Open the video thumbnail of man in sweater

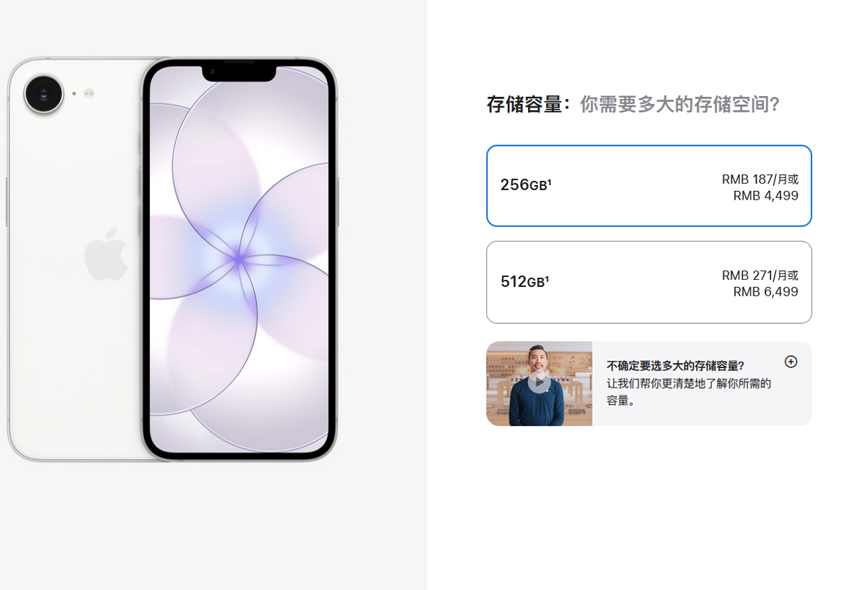coord(539,384)
